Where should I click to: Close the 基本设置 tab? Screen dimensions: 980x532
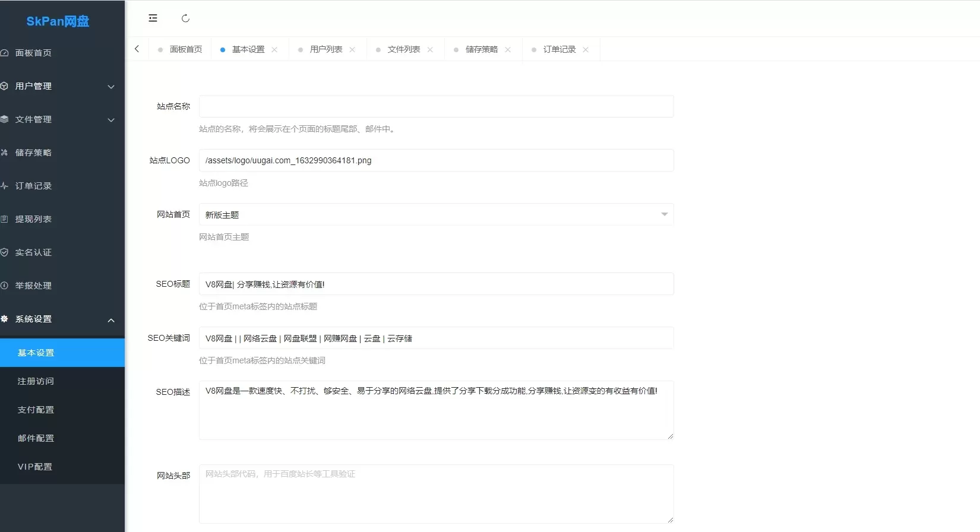pyautogui.click(x=274, y=50)
